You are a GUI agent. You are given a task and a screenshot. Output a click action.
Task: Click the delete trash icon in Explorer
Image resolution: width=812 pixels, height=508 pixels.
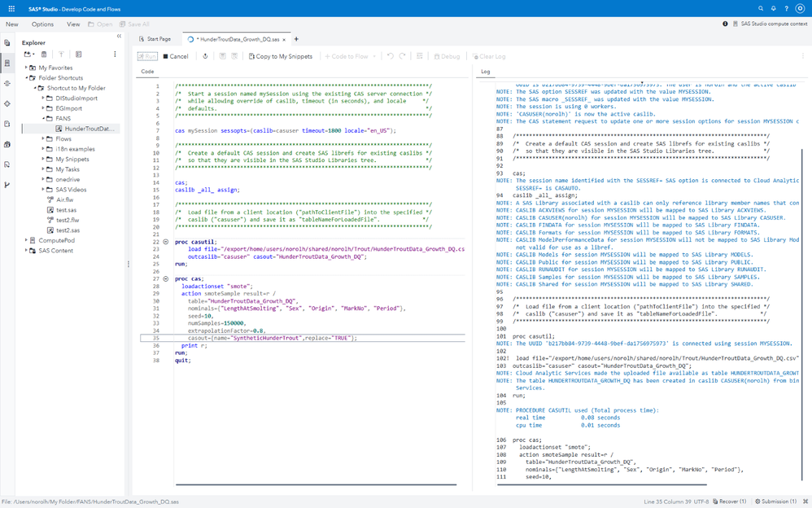44,55
